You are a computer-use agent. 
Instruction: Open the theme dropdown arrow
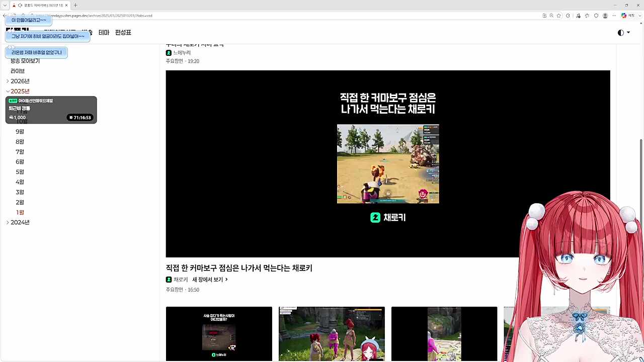tap(628, 33)
